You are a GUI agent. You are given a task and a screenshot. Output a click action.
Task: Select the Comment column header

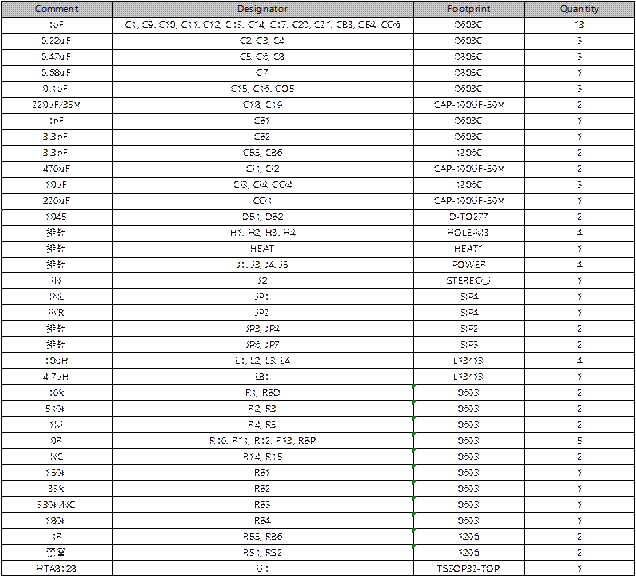click(x=57, y=9)
